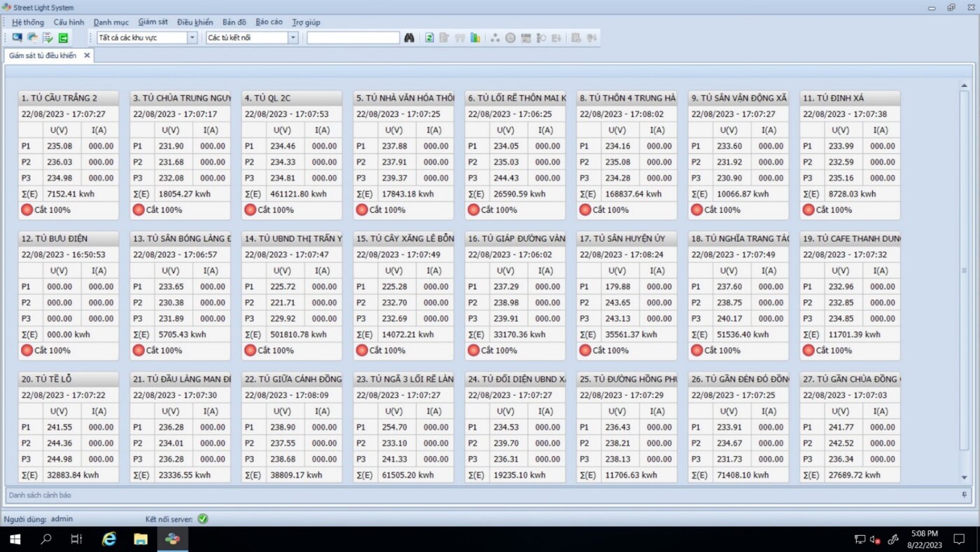The image size is (980, 552).
Task: Click the '20. TỦ TẾ LỖ' card header
Action: pos(69,379)
